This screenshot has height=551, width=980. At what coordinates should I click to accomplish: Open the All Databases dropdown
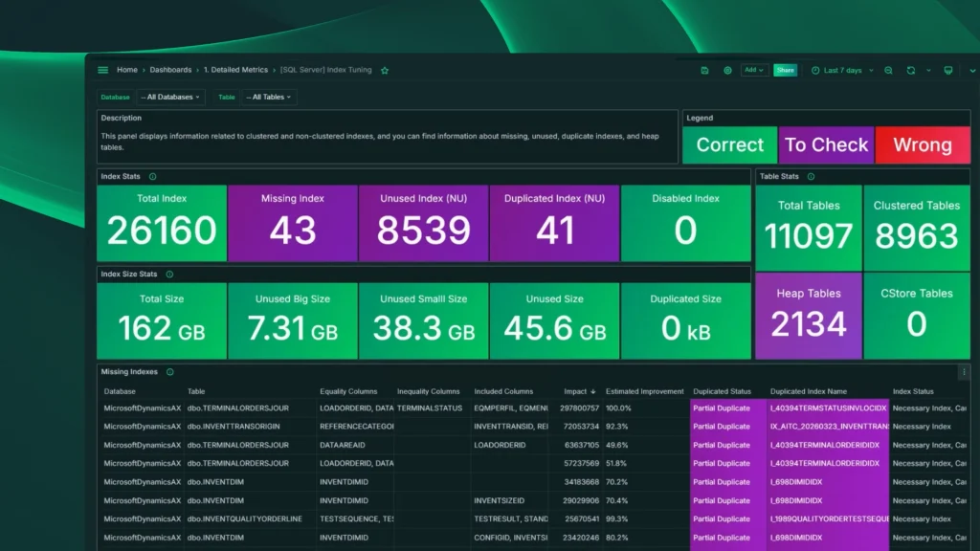[x=170, y=97]
